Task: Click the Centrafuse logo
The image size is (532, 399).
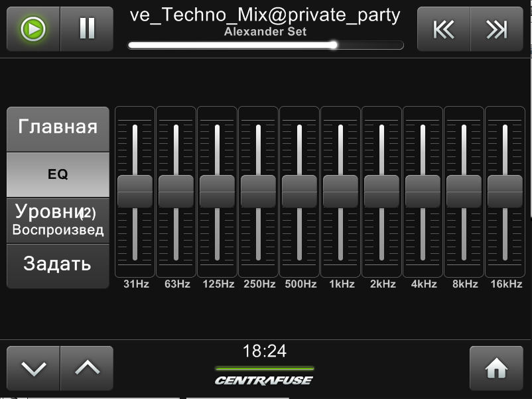Action: point(264,380)
